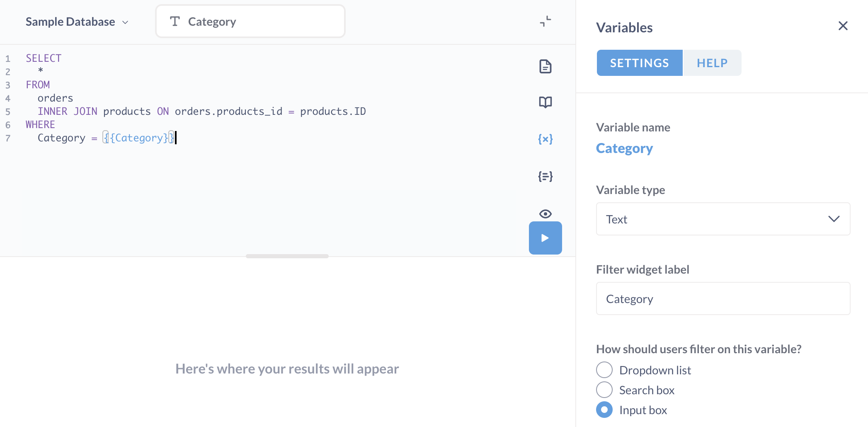This screenshot has width=868, height=427.
Task: Expand the Text variable type options
Action: (x=834, y=219)
